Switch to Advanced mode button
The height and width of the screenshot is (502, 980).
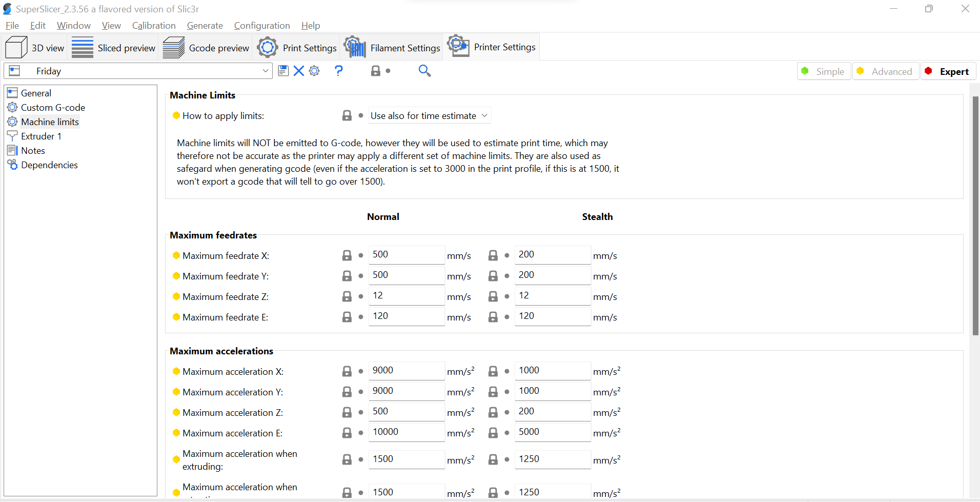point(885,71)
